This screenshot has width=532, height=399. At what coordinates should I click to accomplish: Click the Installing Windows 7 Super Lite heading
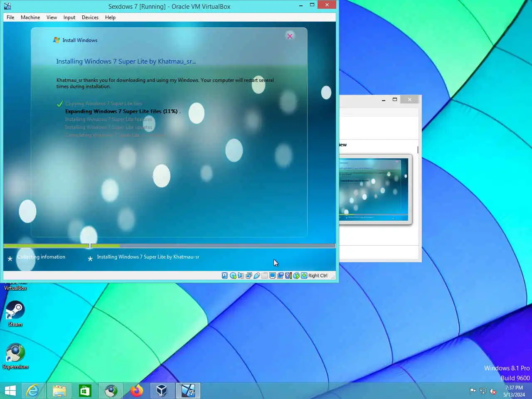pos(126,62)
